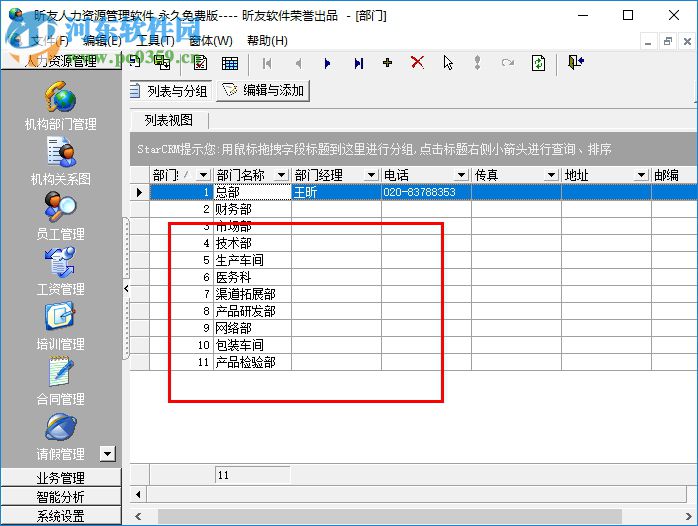Jump to last record arrow
Image resolution: width=698 pixels, height=526 pixels.
click(x=359, y=63)
